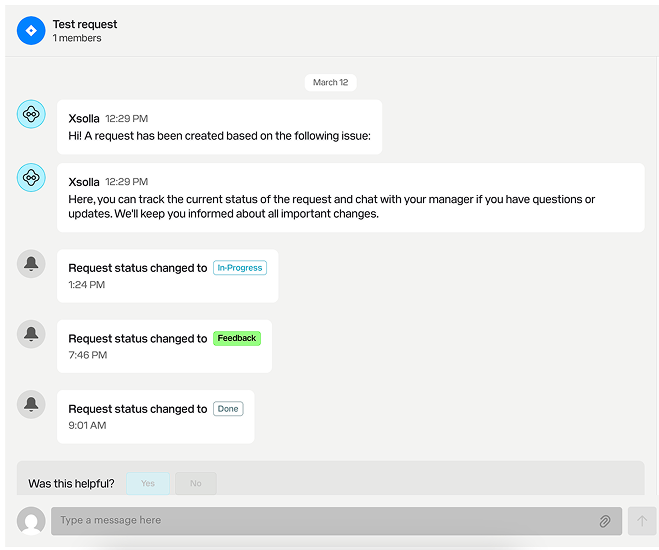This screenshot has width=659, height=550.
Task: Click the green Feedback status badge
Action: pyautogui.click(x=237, y=338)
